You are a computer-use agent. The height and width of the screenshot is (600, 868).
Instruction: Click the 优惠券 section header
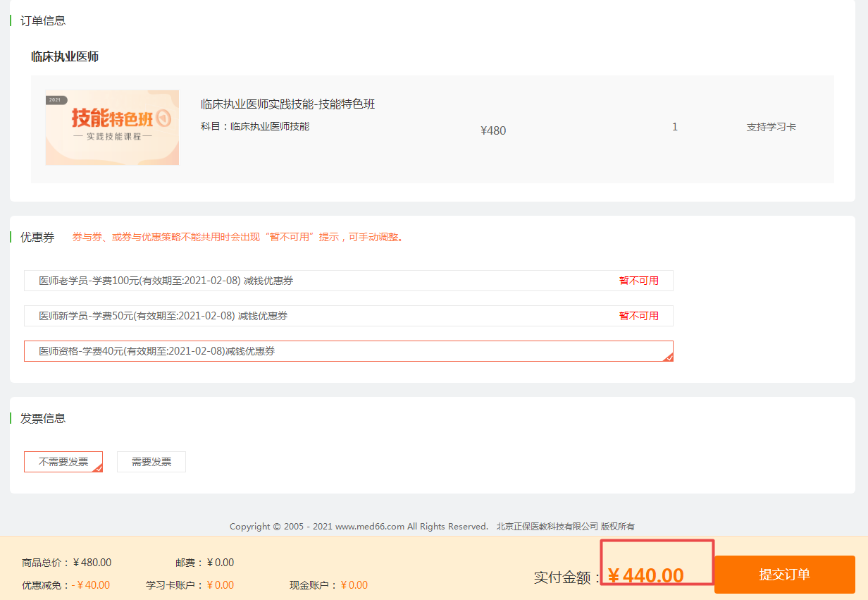click(x=37, y=238)
